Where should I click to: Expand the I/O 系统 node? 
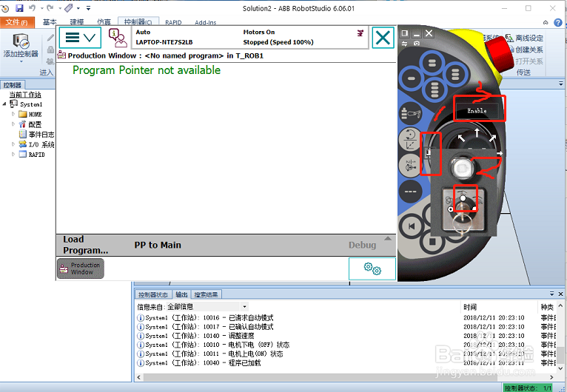(x=13, y=144)
